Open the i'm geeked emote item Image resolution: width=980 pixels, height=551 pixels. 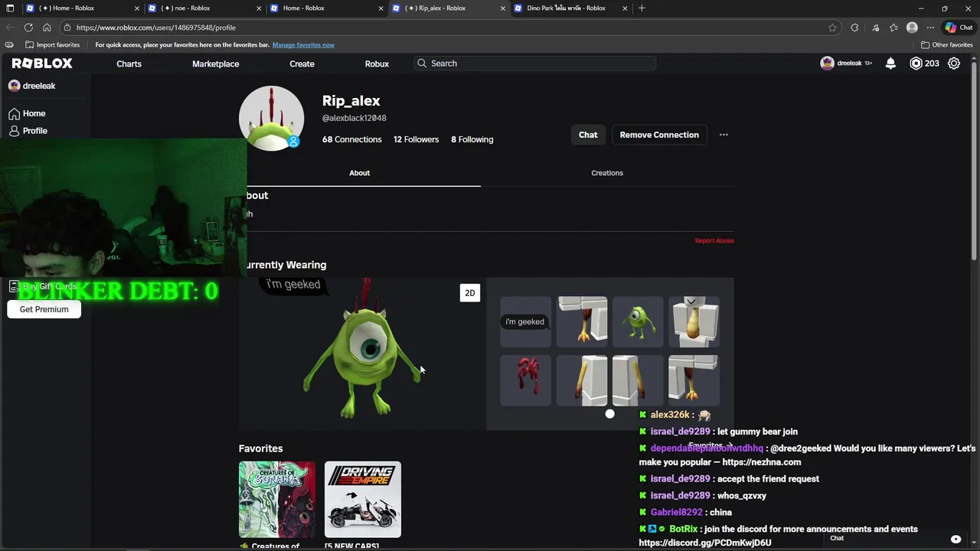coord(525,322)
